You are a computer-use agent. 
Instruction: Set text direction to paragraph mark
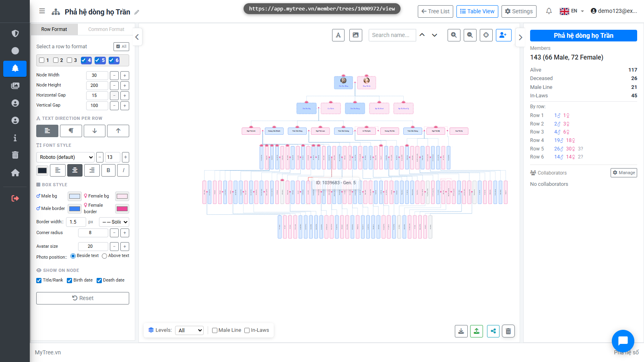point(71,131)
